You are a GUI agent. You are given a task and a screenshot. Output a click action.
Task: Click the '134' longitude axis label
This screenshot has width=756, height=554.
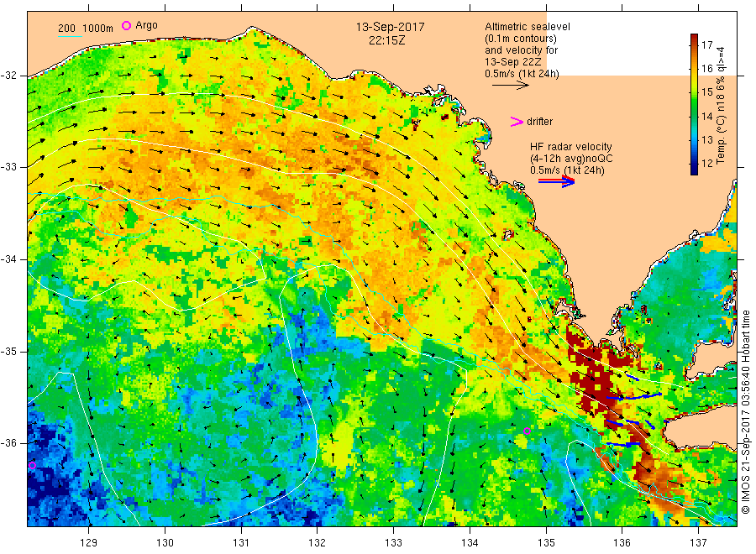point(470,543)
